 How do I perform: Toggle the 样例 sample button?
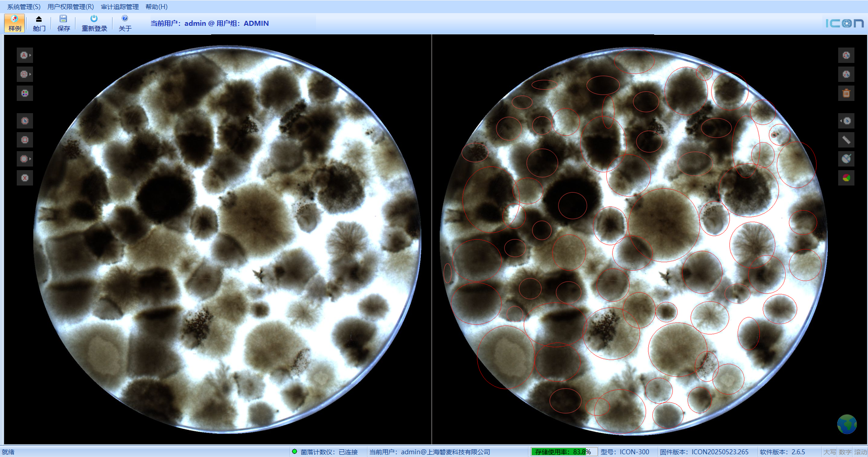(14, 23)
